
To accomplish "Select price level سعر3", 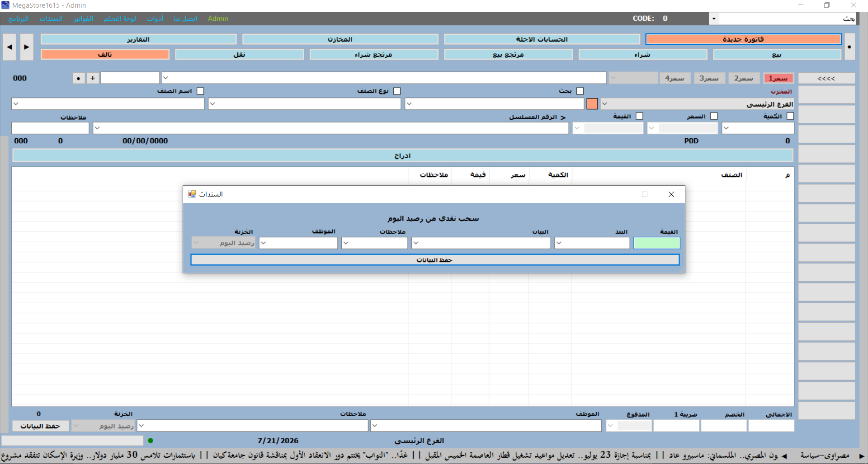I will pyautogui.click(x=709, y=78).
